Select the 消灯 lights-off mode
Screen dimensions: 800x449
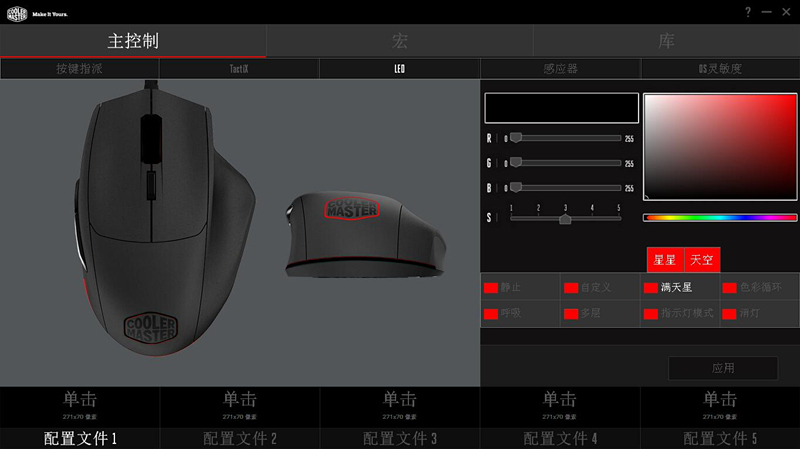(759, 313)
